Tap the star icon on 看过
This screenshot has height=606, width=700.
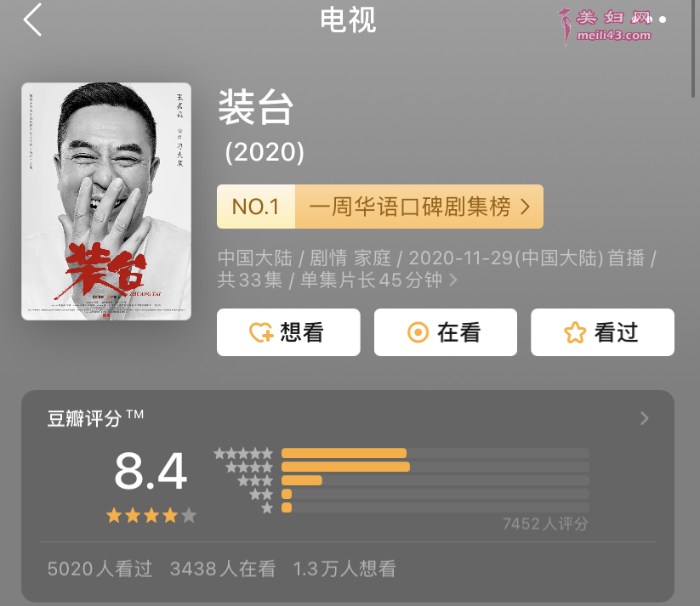point(575,332)
